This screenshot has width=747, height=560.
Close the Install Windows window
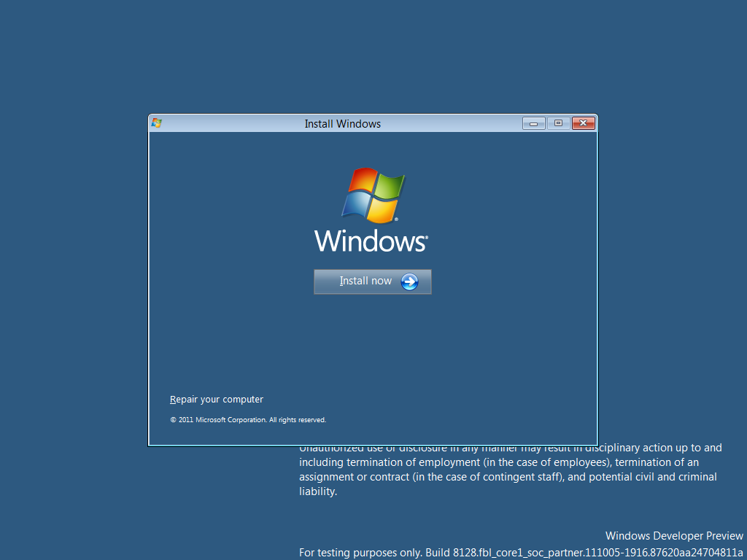tap(583, 123)
